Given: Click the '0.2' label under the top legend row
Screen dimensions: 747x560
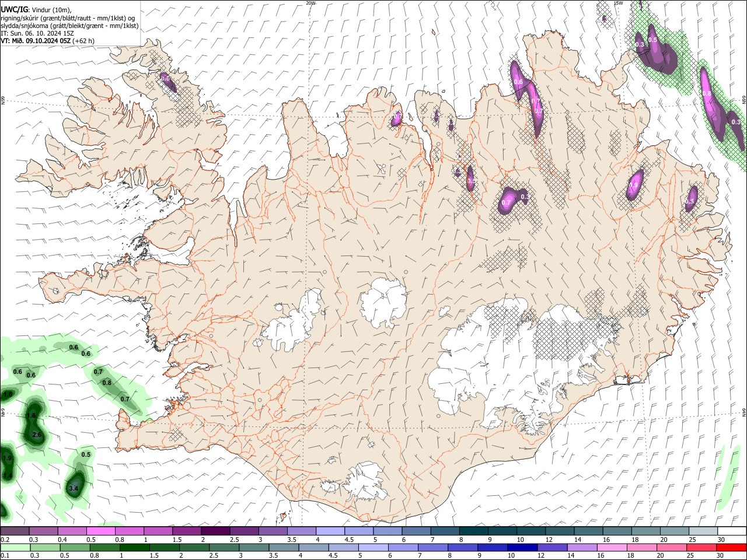Looking at the screenshot, I should [x=5, y=540].
